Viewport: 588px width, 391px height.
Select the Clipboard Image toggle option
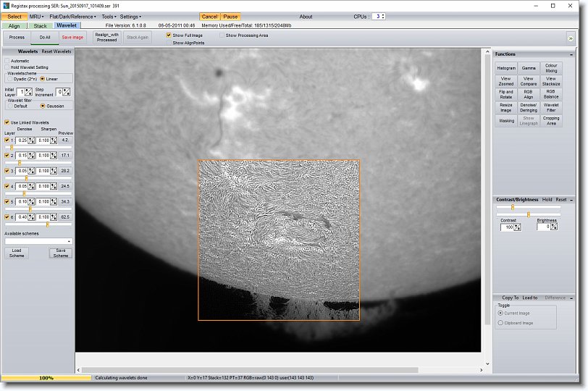tap(500, 323)
